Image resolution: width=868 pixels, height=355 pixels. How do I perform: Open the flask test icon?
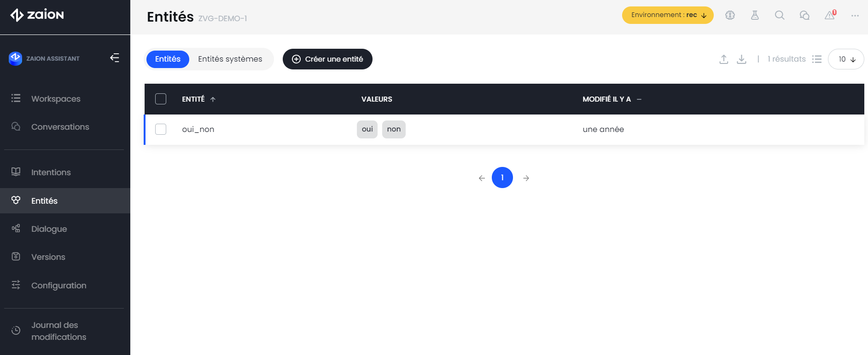[x=755, y=15]
